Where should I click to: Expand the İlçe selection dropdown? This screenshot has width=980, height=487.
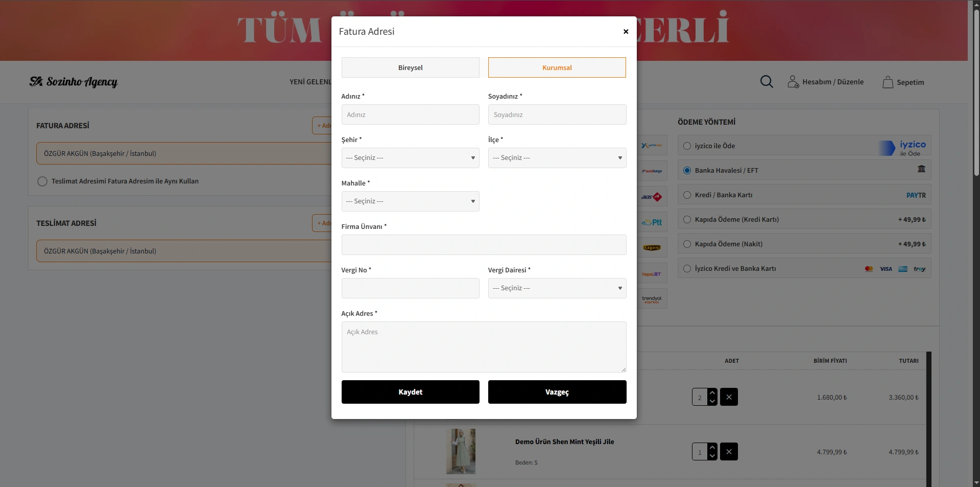557,158
